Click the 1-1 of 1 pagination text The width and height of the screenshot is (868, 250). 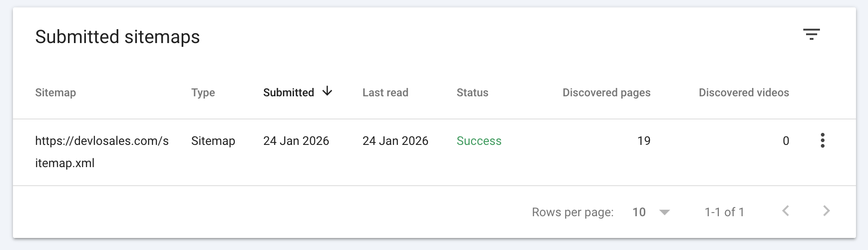pos(724,212)
